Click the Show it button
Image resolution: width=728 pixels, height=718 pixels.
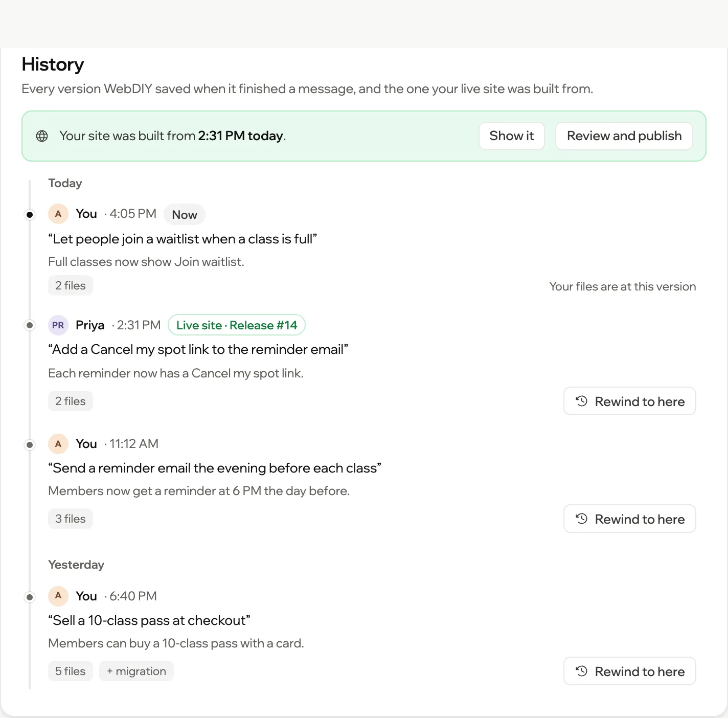coord(511,136)
